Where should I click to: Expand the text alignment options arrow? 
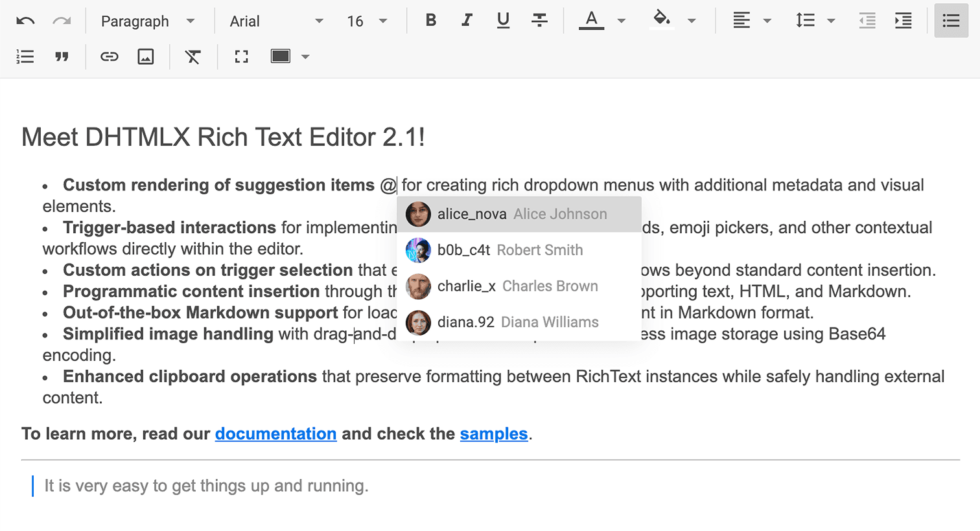[767, 21]
